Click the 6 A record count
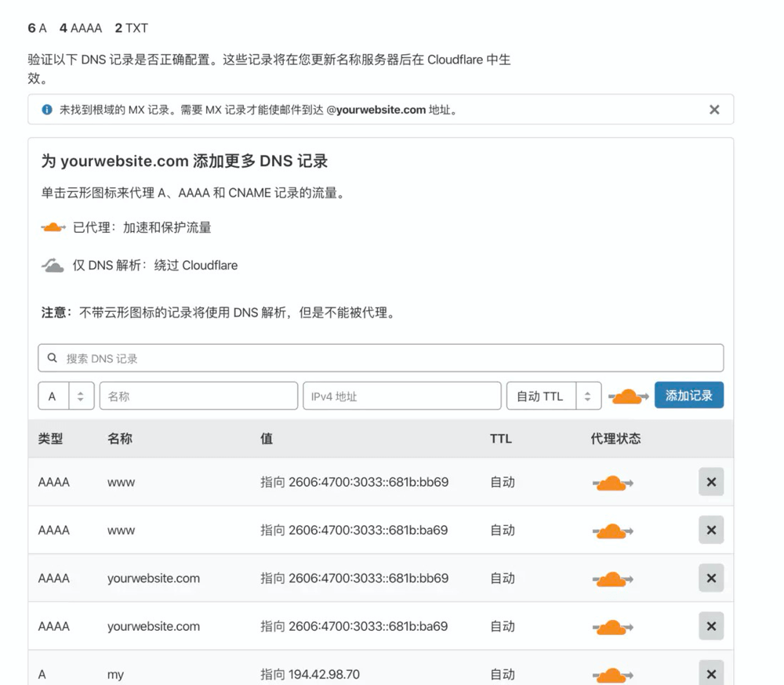The height and width of the screenshot is (685, 784). click(38, 28)
